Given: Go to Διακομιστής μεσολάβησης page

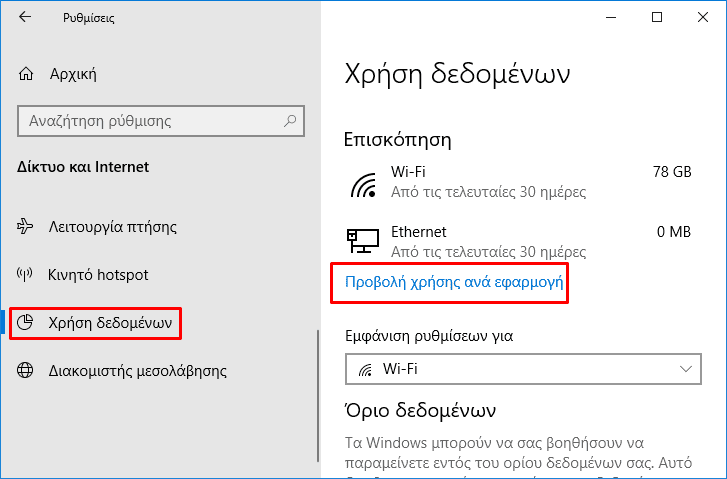Looking at the screenshot, I should 137,371.
